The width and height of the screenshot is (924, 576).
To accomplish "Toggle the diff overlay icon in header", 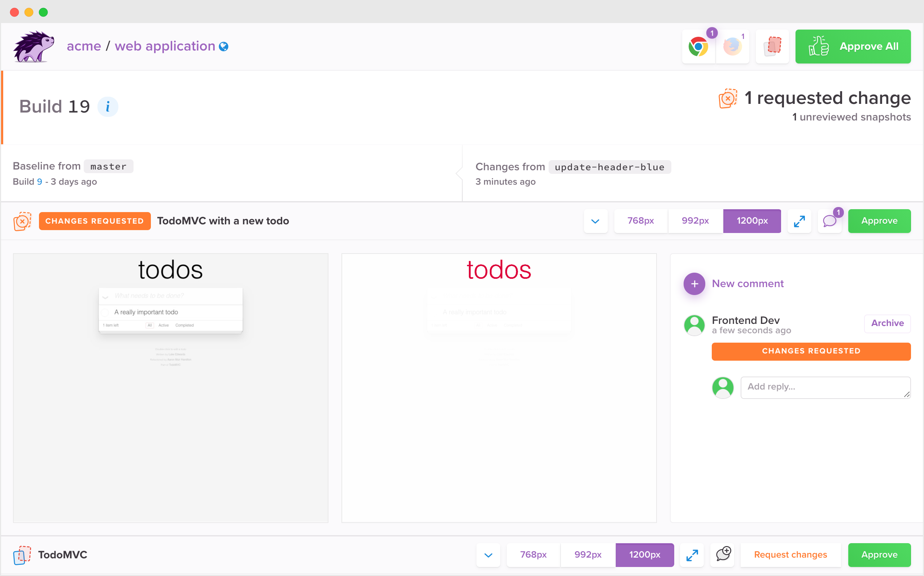I will tap(772, 47).
